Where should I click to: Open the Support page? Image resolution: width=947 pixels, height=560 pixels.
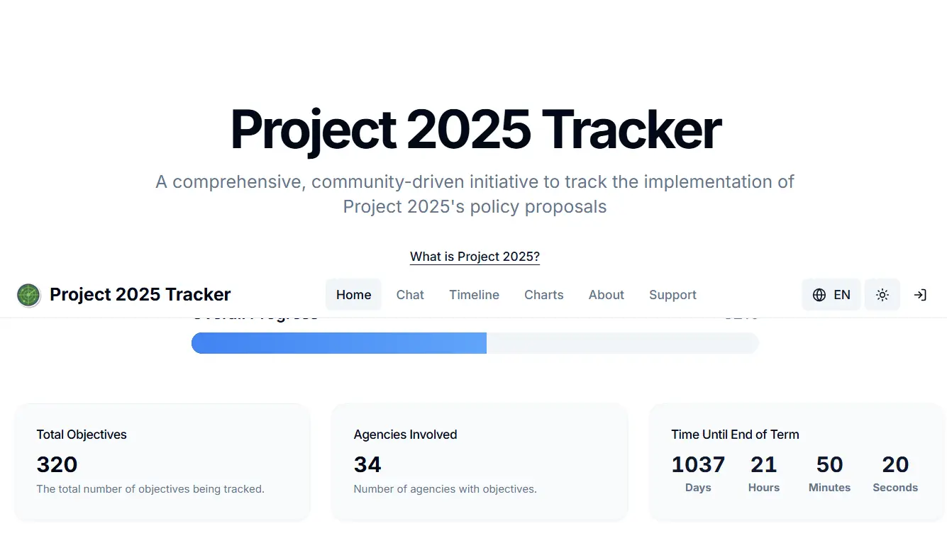[x=672, y=295]
